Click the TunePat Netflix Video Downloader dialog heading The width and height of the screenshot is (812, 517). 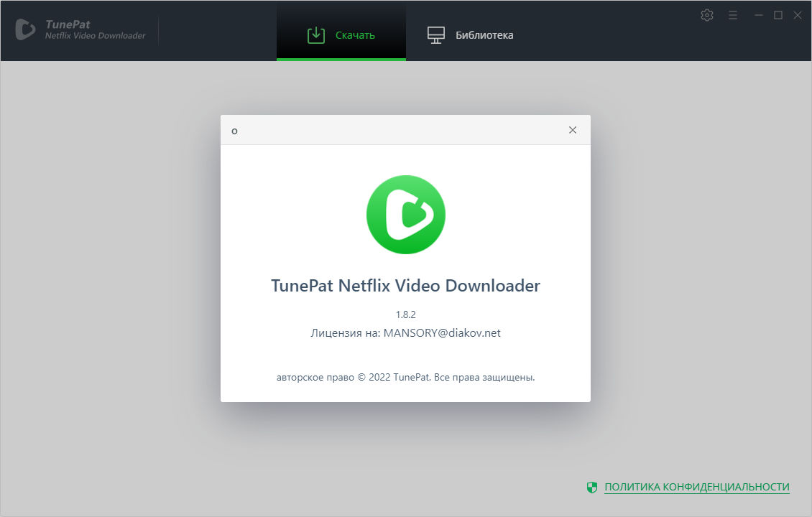405,285
